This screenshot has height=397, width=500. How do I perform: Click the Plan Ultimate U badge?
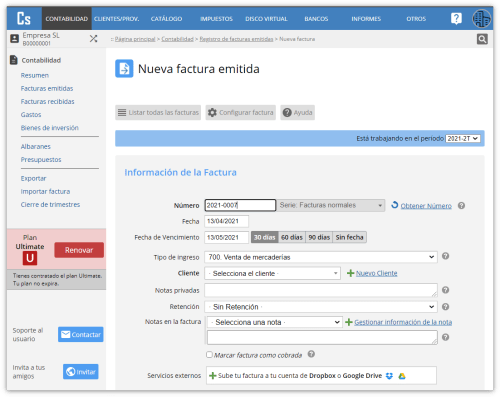coord(30,258)
